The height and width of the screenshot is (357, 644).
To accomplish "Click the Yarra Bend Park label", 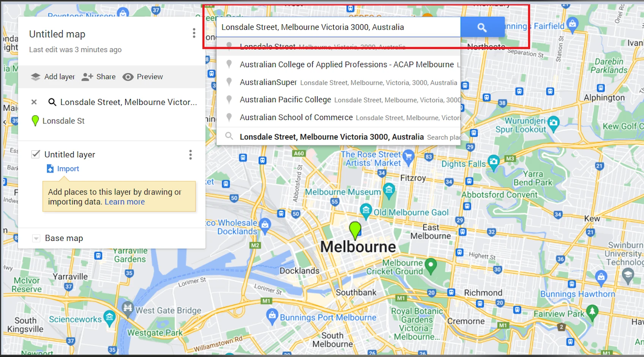I will click(x=533, y=178).
